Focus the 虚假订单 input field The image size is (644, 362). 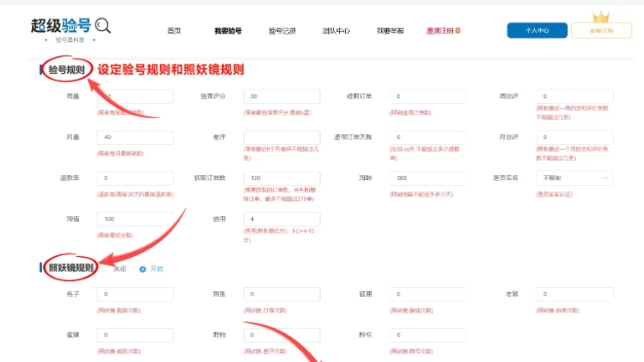click(x=428, y=96)
